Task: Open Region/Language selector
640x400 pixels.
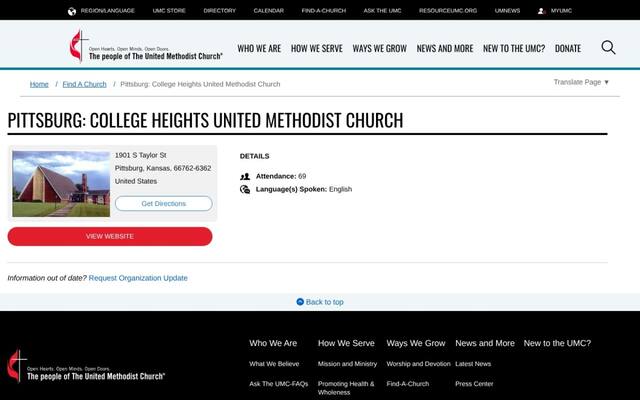Action: click(x=107, y=11)
